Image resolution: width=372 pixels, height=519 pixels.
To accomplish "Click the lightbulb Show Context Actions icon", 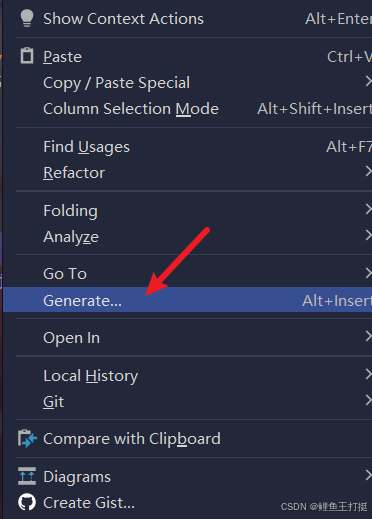I will click(x=27, y=18).
